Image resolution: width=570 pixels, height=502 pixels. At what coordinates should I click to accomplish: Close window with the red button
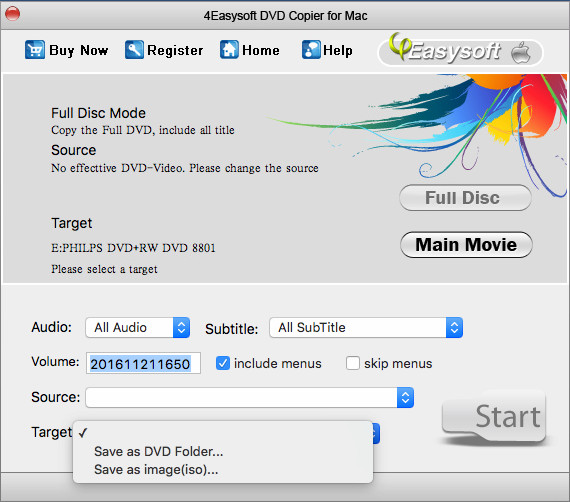[x=13, y=14]
